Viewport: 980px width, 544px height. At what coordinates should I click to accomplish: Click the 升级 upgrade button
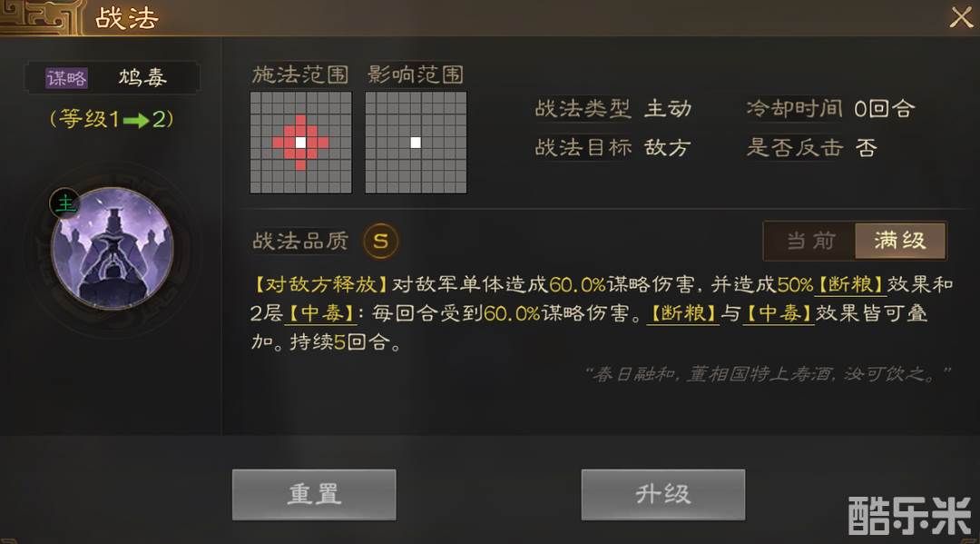663,495
